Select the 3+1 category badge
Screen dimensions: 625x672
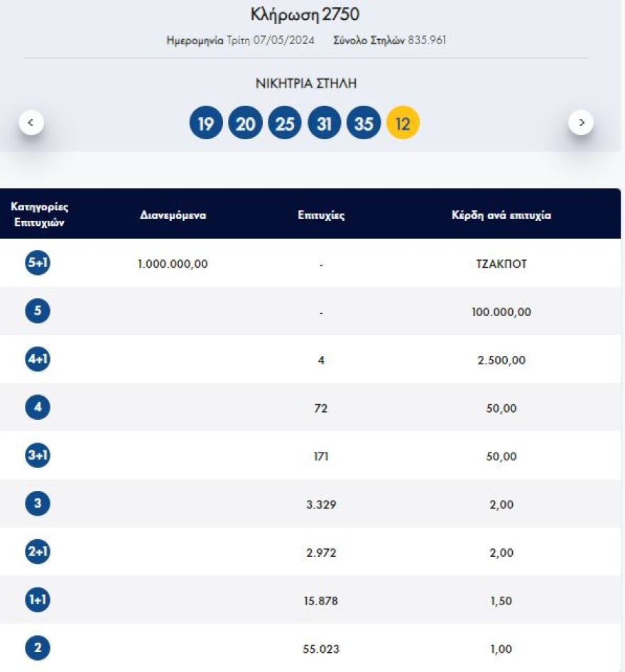coord(38,456)
